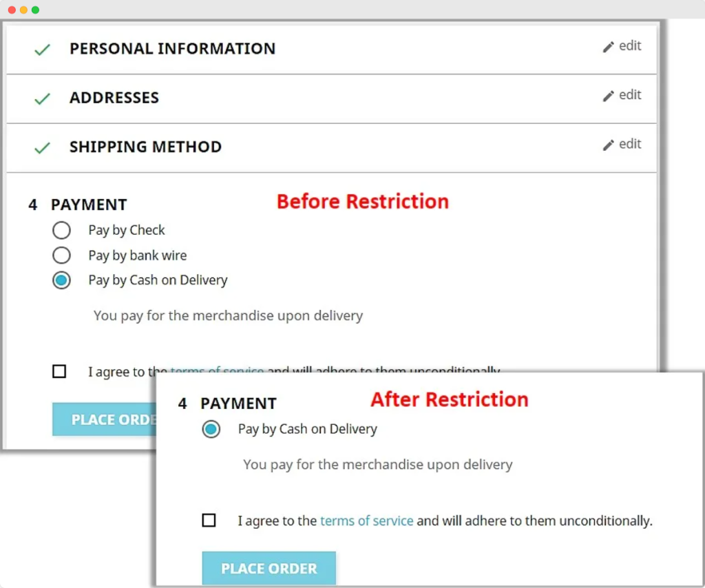Screen dimensions: 705x588
Task: Click the green checkmark beside Shipping Method
Action: (43, 147)
